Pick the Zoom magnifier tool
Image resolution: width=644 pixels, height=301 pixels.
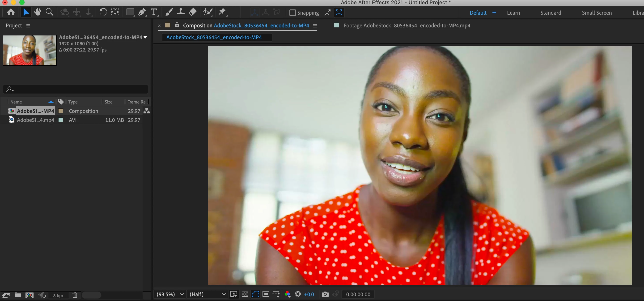pos(49,12)
